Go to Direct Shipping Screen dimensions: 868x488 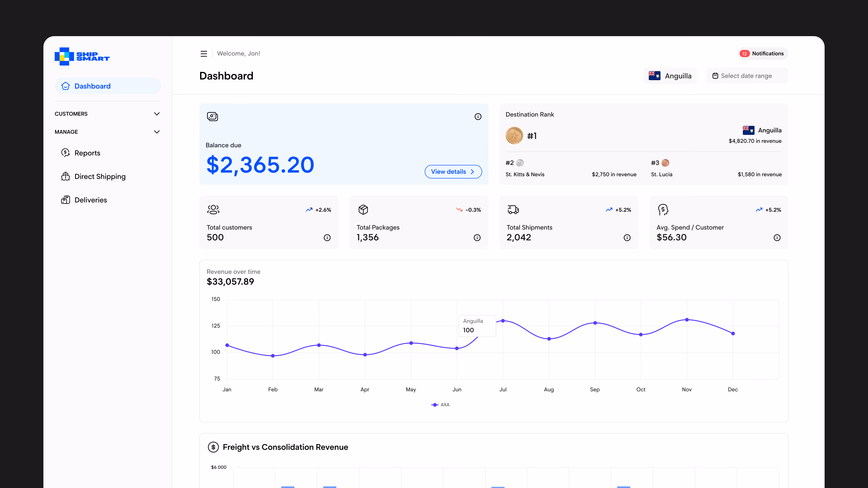100,177
